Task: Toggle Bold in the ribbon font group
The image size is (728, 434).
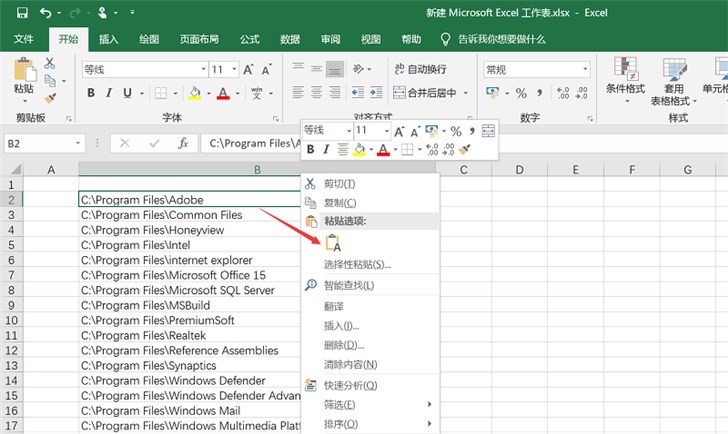Action: (x=91, y=93)
